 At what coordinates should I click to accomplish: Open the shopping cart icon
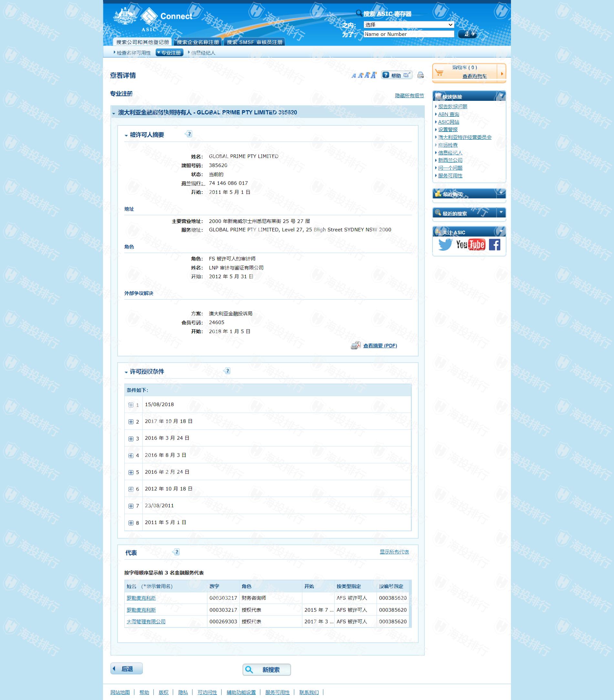440,72
